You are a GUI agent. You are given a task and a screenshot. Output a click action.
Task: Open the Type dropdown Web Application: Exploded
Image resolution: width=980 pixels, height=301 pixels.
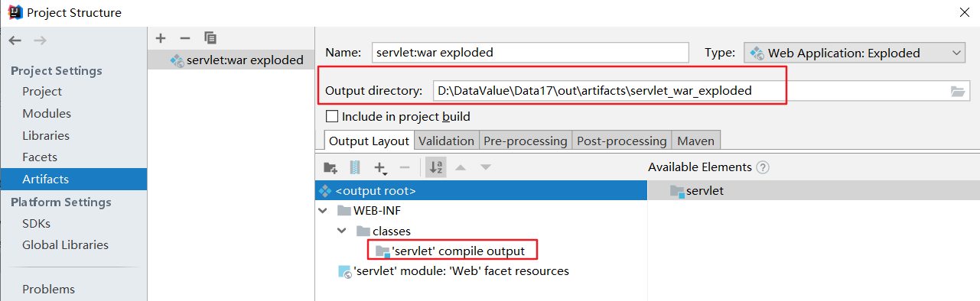(855, 53)
